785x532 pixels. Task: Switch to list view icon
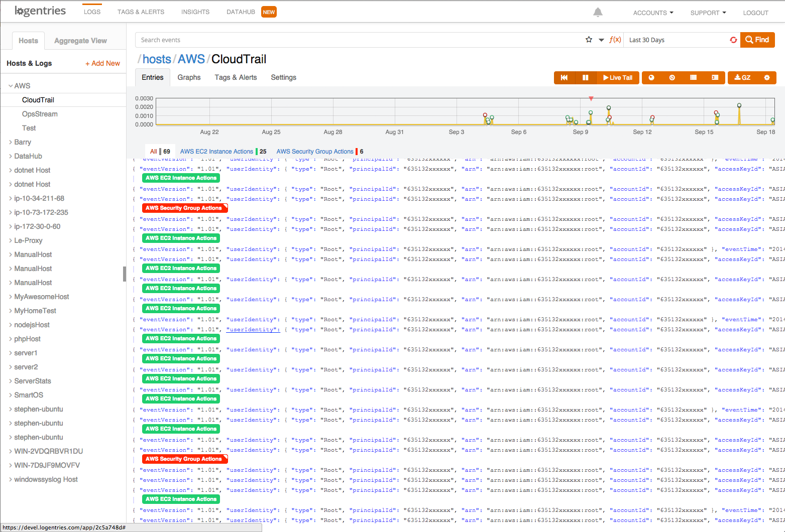(693, 78)
